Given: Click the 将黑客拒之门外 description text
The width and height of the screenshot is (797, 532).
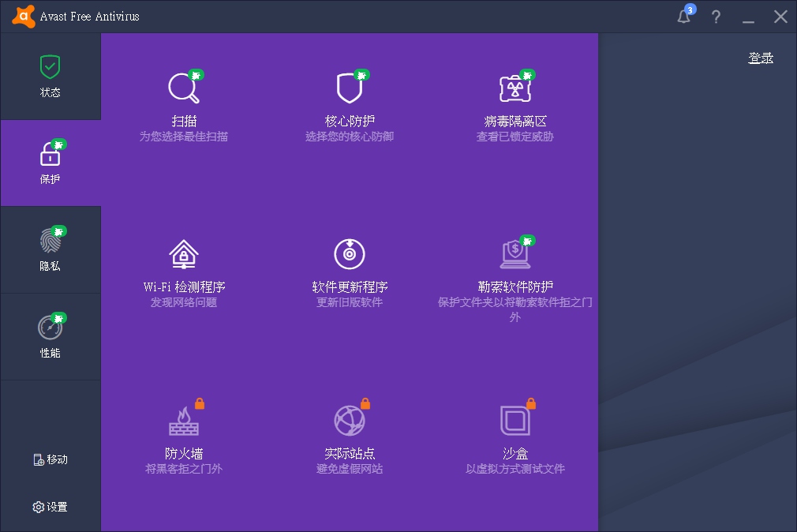Looking at the screenshot, I should coord(184,468).
